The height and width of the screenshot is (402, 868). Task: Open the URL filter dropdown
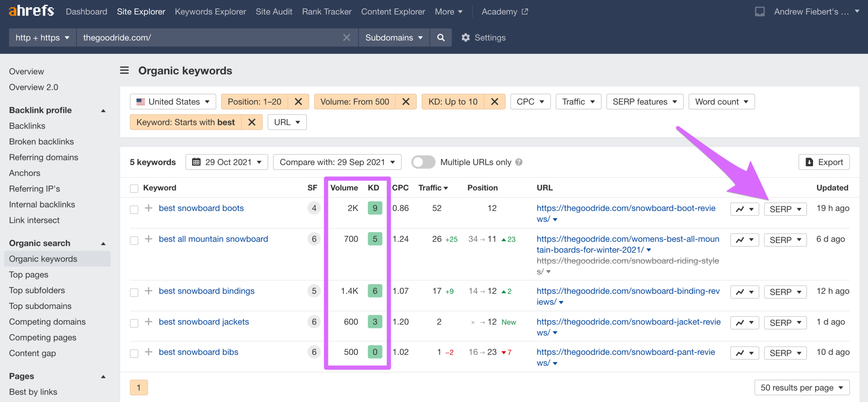(x=287, y=122)
